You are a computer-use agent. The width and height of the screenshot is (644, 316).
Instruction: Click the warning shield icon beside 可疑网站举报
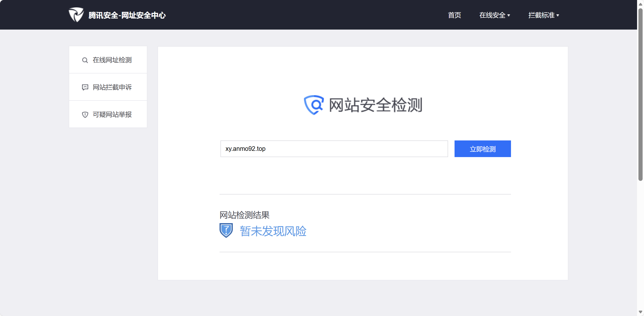[x=85, y=115]
